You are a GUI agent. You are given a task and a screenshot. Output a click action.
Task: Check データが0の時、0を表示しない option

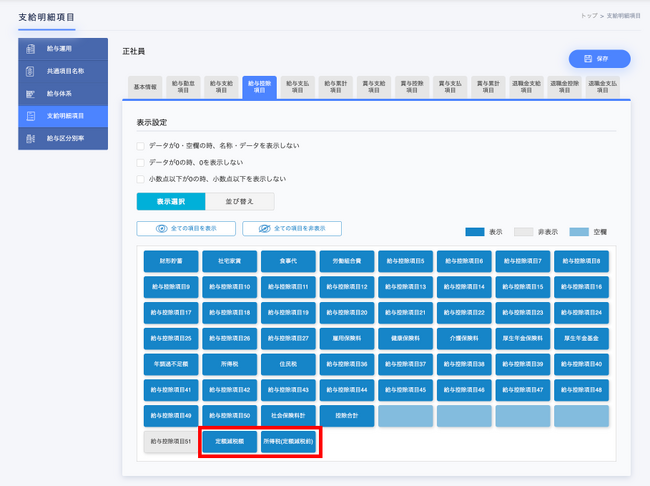(x=141, y=163)
